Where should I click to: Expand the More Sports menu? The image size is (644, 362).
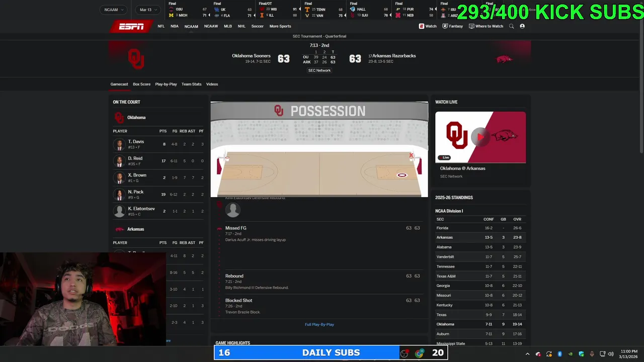coord(280,26)
